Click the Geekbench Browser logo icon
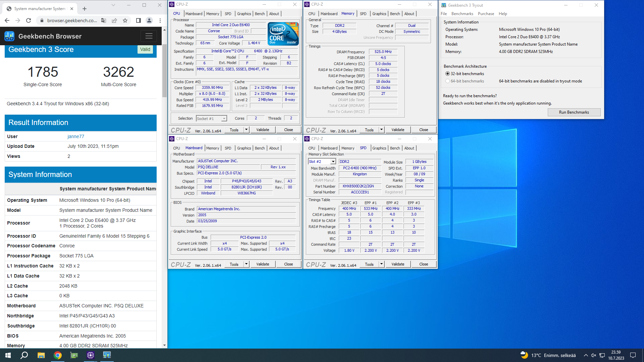 click(x=9, y=36)
